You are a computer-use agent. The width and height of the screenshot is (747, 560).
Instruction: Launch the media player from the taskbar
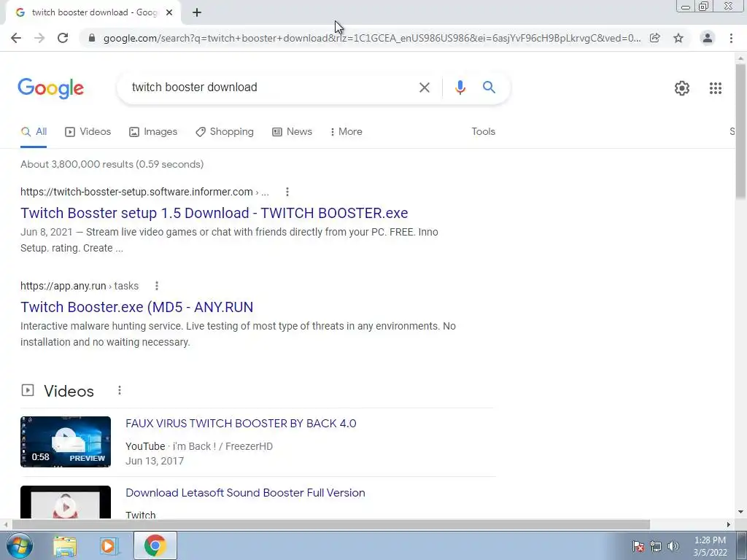109,545
